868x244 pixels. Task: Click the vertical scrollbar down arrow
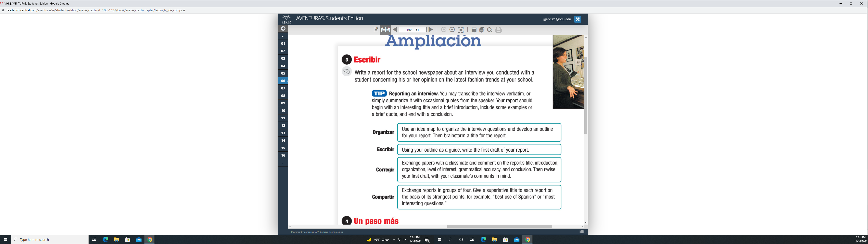(x=586, y=223)
